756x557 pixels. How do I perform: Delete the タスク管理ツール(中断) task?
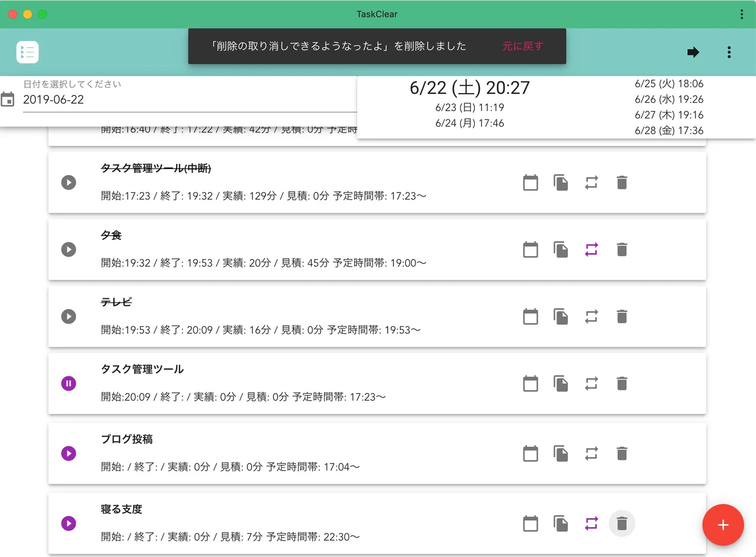622,183
